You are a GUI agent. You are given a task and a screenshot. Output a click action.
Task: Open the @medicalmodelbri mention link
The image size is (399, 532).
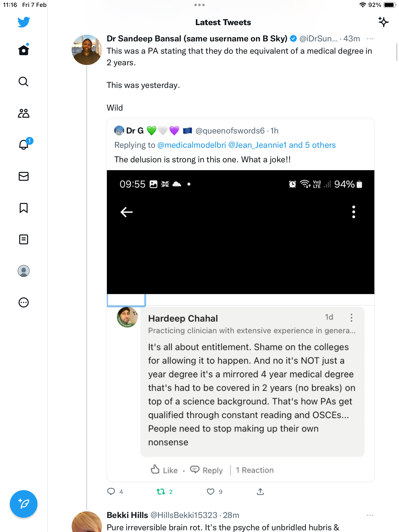click(x=192, y=145)
